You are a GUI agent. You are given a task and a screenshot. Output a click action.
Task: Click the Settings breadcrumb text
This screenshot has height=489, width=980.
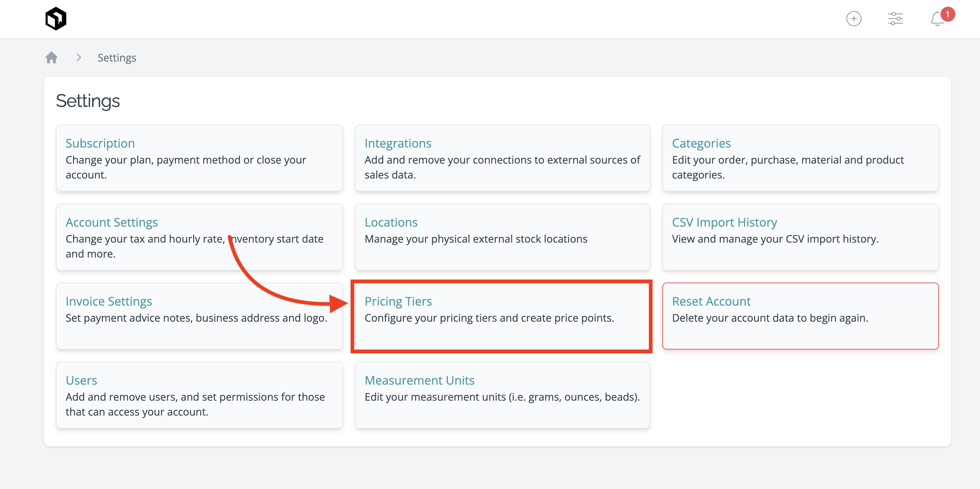coord(117,58)
